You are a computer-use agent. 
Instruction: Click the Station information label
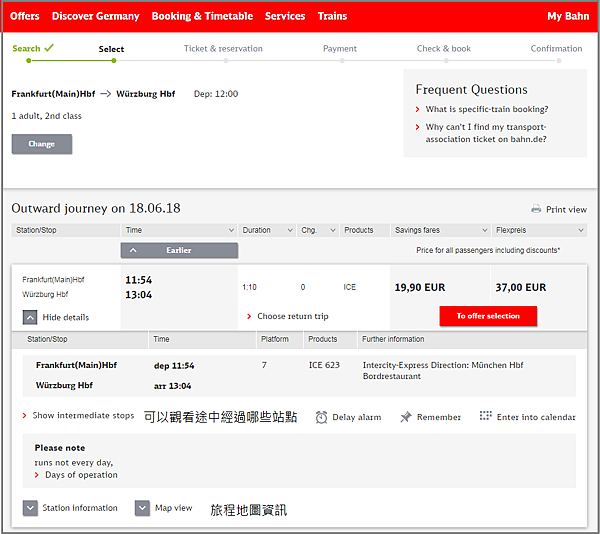tap(80, 508)
